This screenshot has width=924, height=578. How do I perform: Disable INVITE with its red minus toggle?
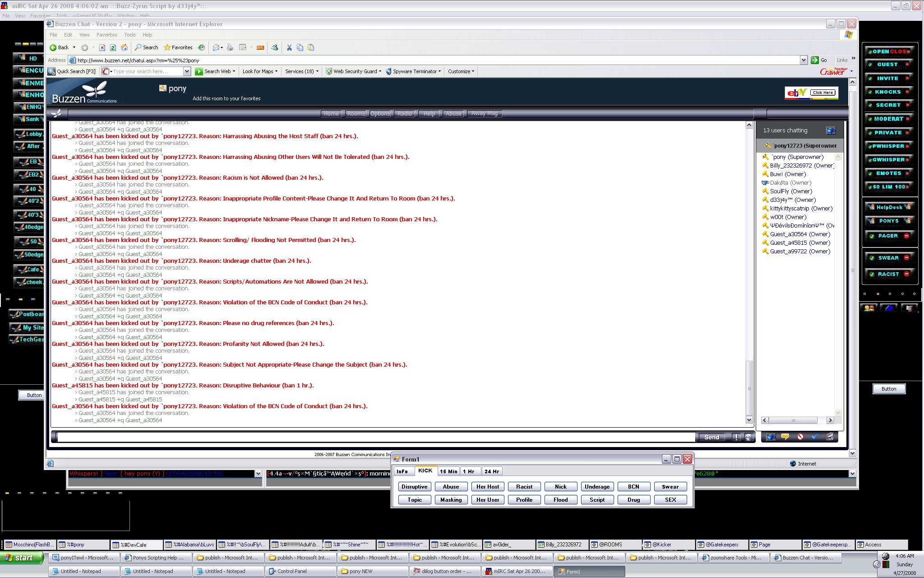coord(907,78)
